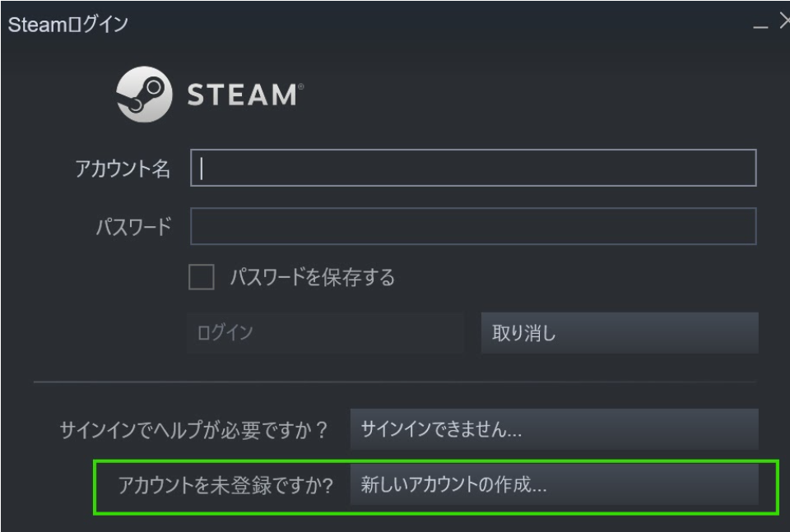Click the STEAM wordmark text
Image resolution: width=790 pixels, height=532 pixels.
[242, 95]
